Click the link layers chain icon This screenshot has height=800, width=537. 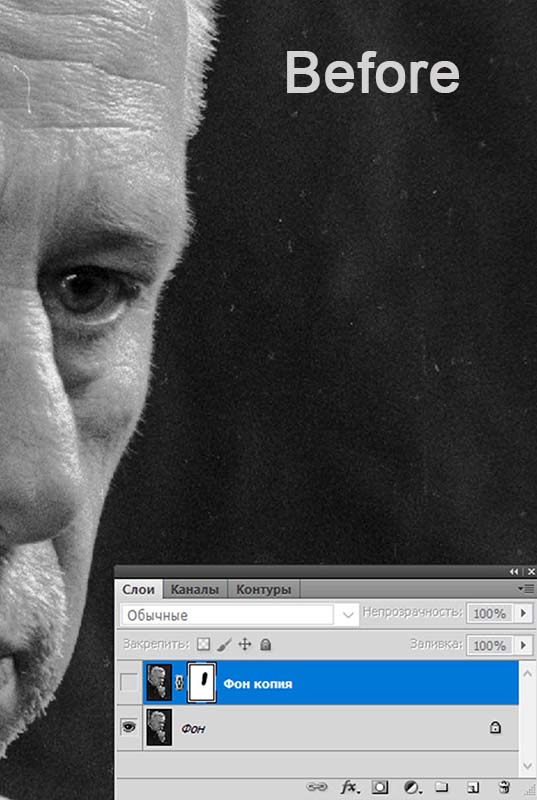(x=316, y=787)
